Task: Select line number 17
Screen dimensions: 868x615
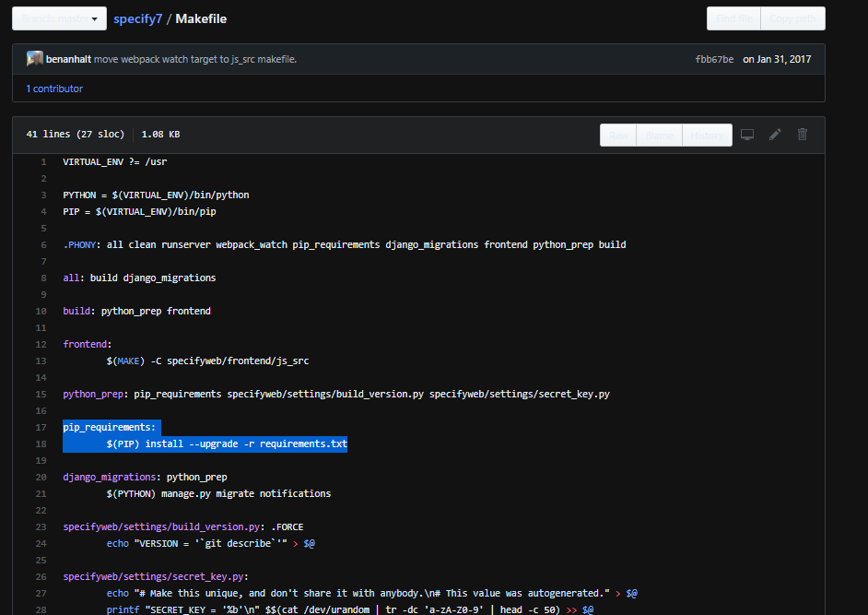Action: pyautogui.click(x=41, y=427)
